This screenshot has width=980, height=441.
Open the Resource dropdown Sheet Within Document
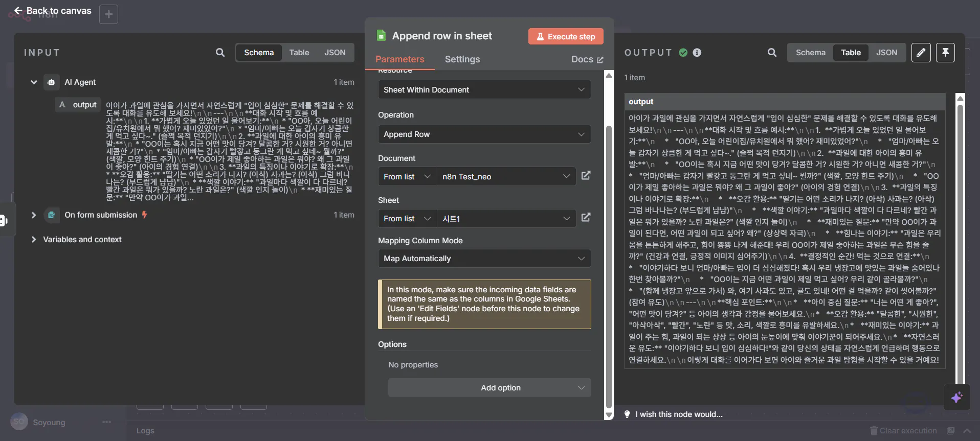tap(484, 89)
